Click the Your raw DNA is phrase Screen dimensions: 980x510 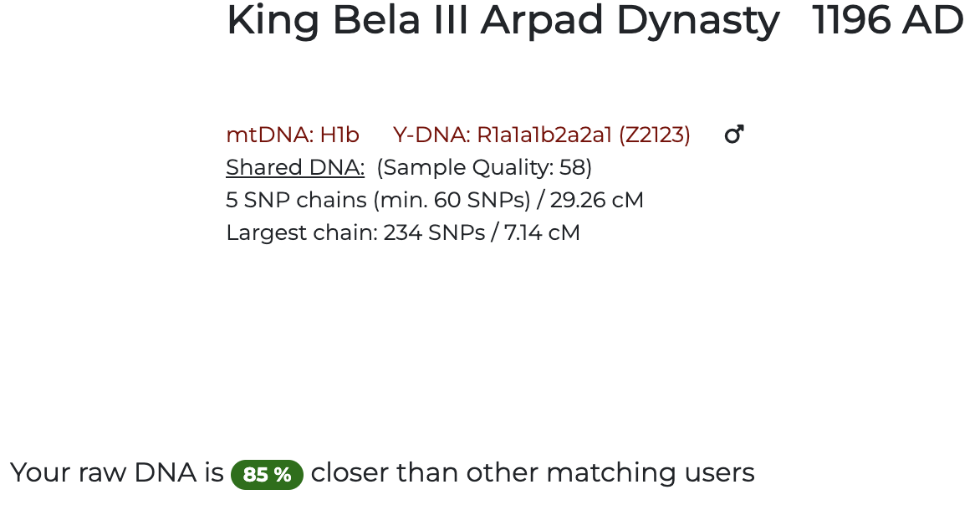pos(117,472)
